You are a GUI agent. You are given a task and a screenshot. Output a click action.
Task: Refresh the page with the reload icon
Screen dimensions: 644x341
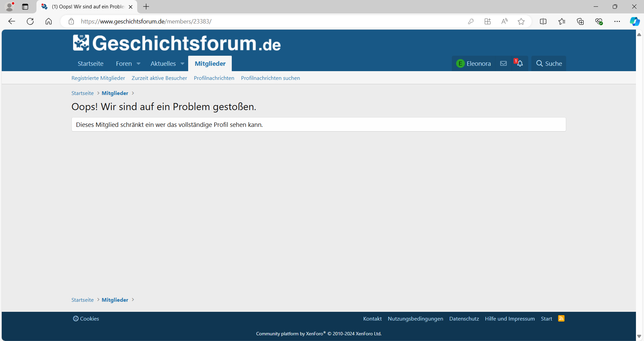tap(30, 21)
